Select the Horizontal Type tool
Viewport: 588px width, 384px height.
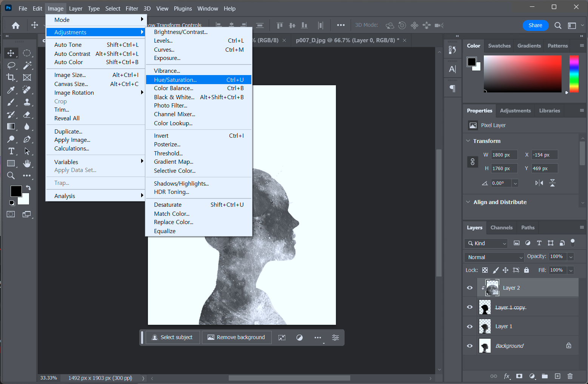coord(11,151)
